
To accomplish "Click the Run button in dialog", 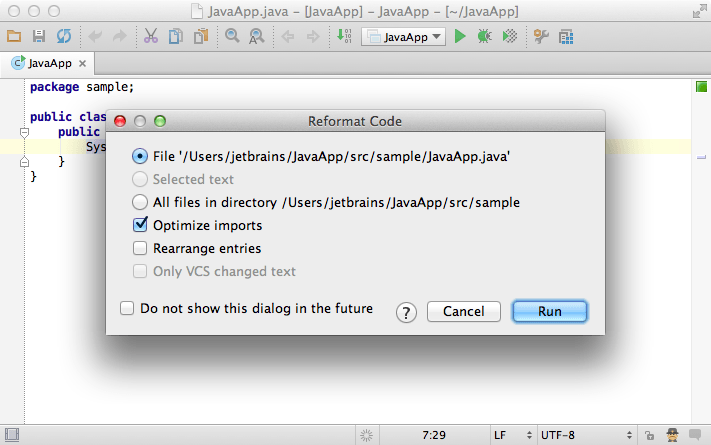I will [x=550, y=312].
